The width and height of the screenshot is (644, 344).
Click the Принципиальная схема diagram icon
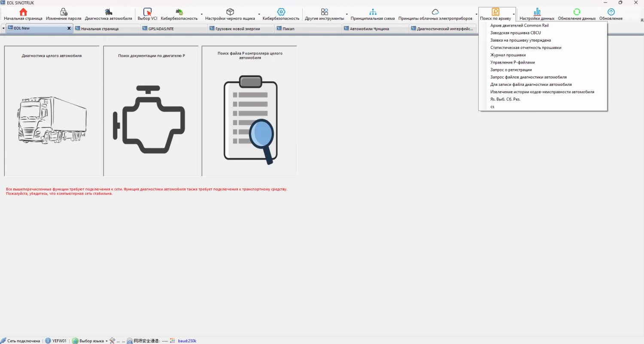[x=373, y=12]
